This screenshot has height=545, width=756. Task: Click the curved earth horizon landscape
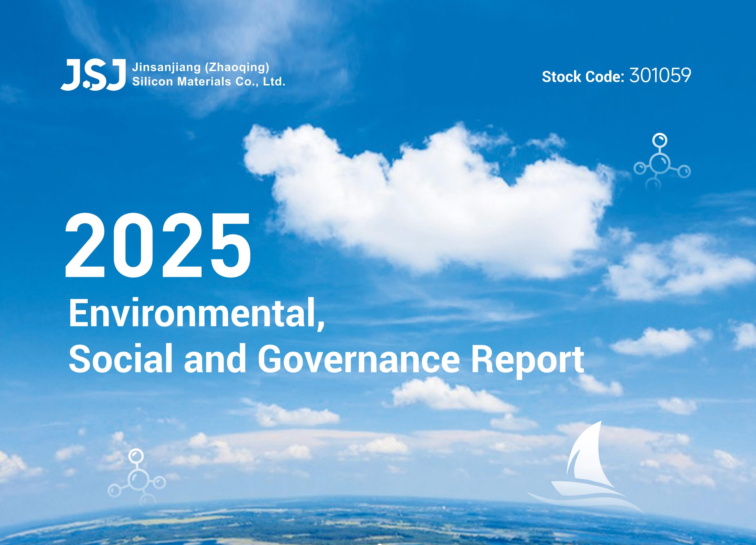[378, 525]
